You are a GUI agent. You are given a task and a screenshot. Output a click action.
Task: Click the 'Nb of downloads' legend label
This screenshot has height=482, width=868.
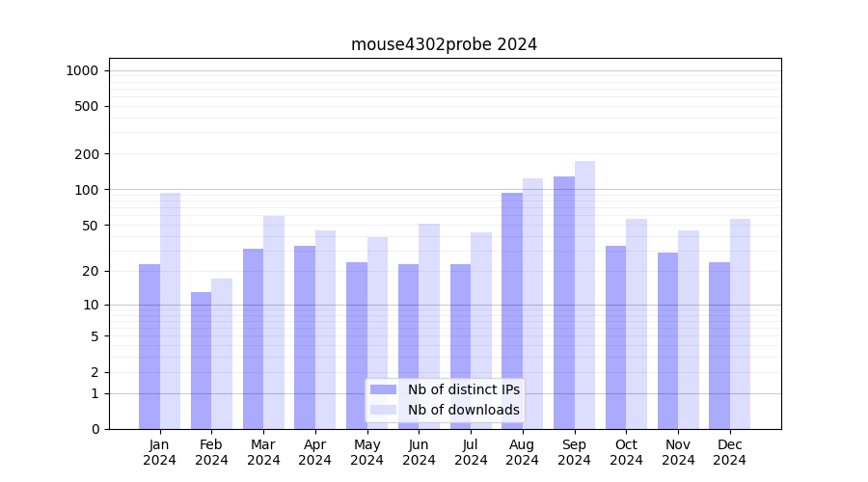pyautogui.click(x=463, y=410)
